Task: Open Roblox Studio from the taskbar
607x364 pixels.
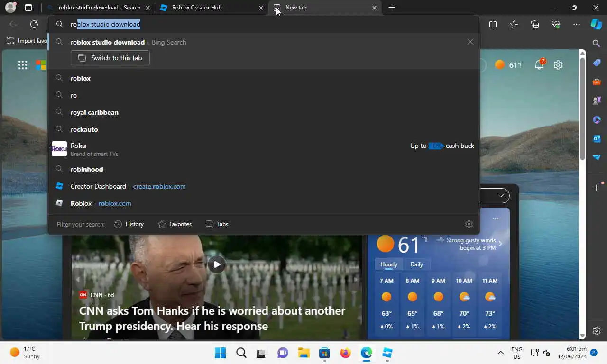Action: tap(387, 353)
